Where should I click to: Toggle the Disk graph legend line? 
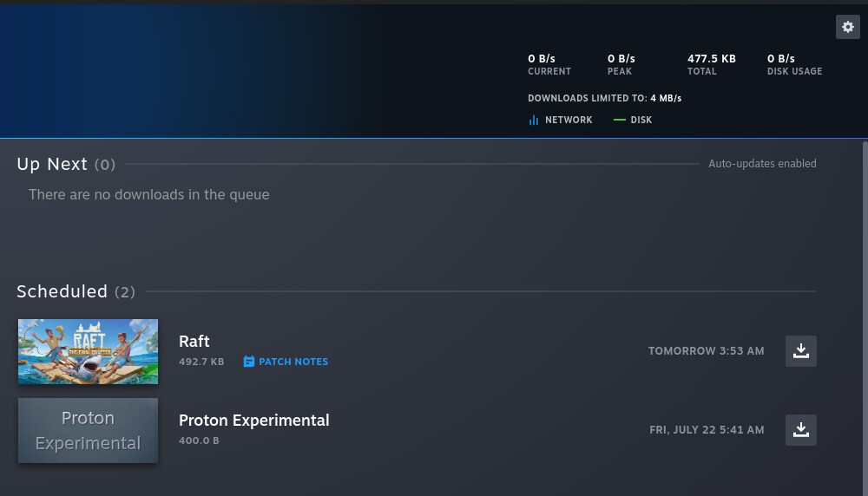coord(620,120)
